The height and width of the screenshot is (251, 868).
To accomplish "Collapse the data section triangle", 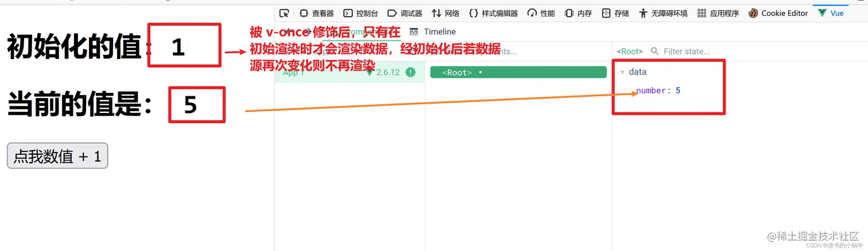I will click(622, 72).
